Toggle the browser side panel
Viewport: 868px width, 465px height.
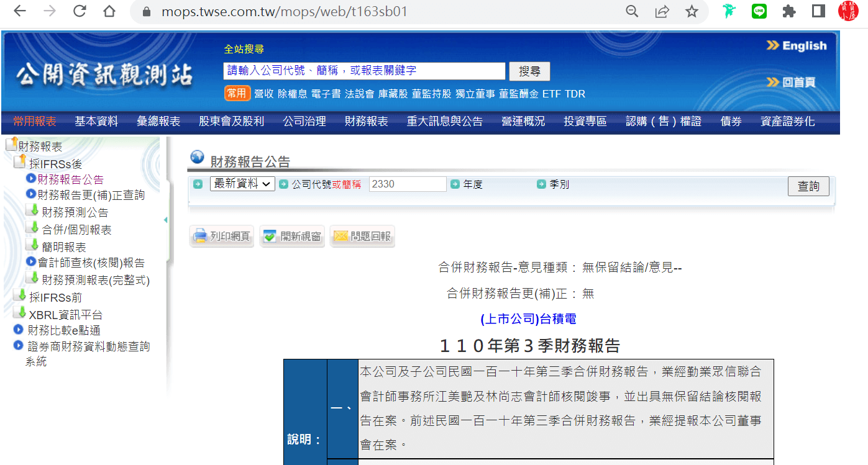(x=818, y=12)
